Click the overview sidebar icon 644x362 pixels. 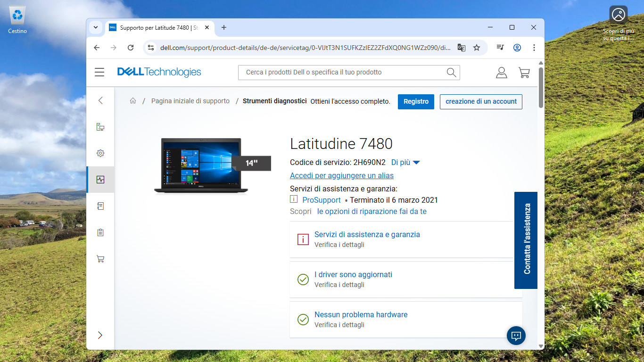click(100, 127)
